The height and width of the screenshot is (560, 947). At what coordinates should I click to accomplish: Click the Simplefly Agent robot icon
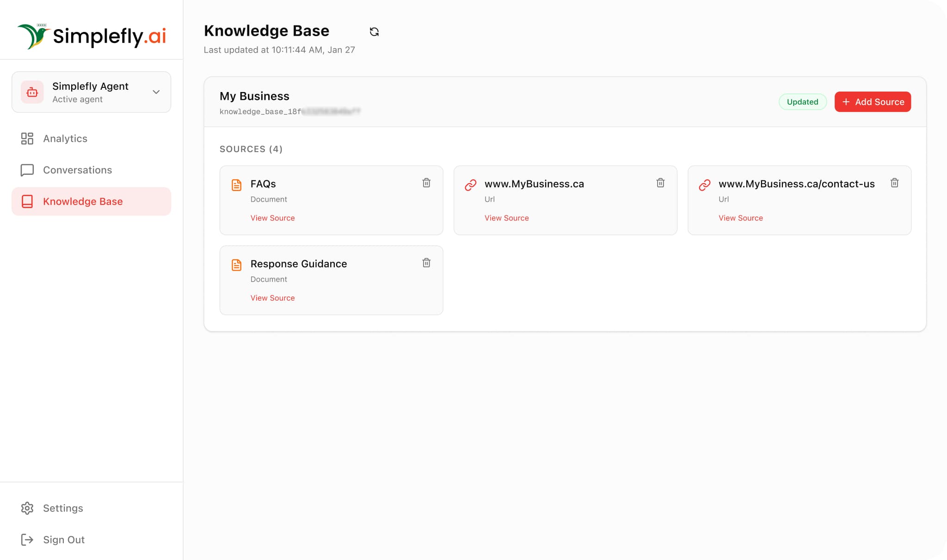point(32,92)
